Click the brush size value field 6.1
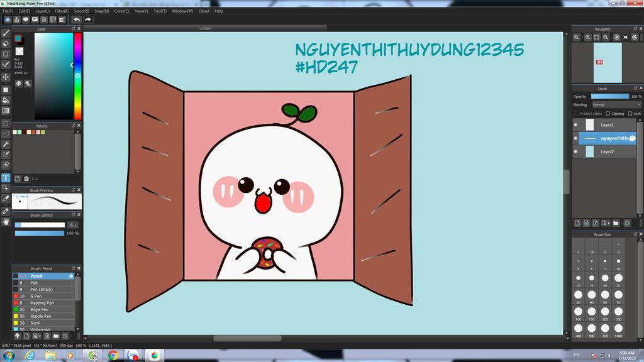 tap(73, 225)
